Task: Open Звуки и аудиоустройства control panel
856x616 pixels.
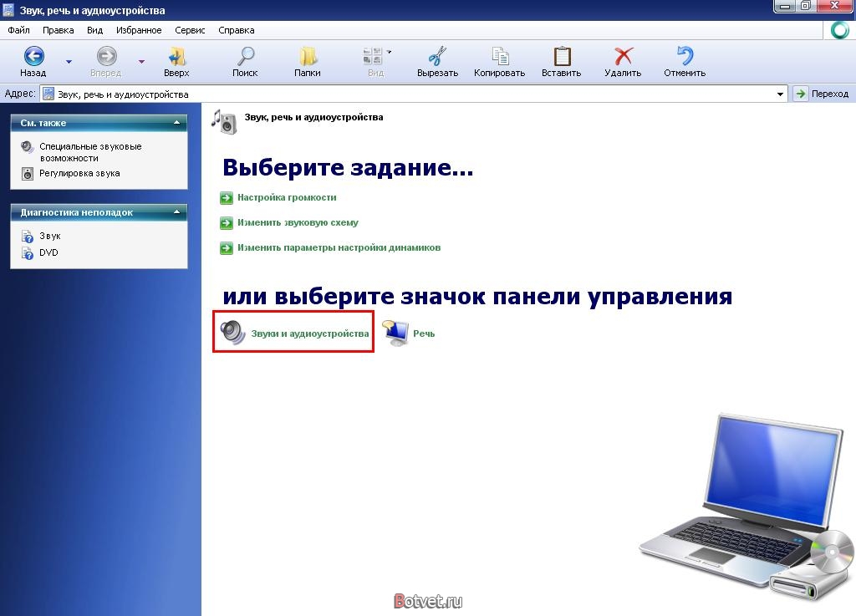Action: (310, 333)
